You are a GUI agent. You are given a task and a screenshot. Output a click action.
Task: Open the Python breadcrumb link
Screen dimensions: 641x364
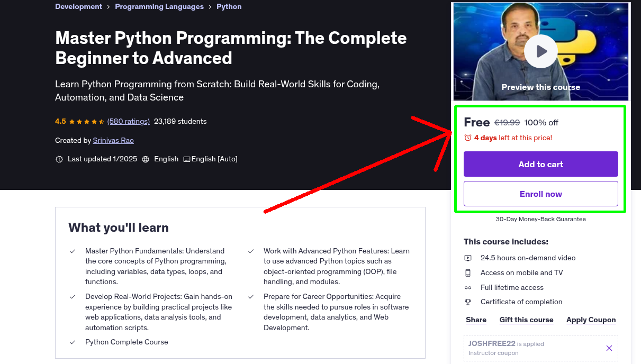[229, 7]
